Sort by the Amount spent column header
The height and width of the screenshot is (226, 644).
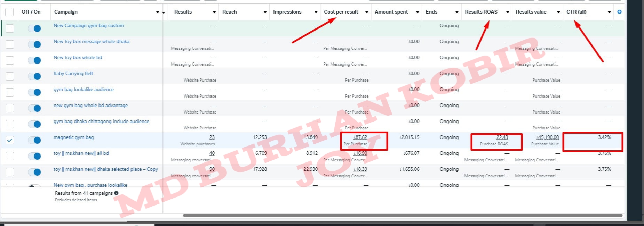pos(391,12)
